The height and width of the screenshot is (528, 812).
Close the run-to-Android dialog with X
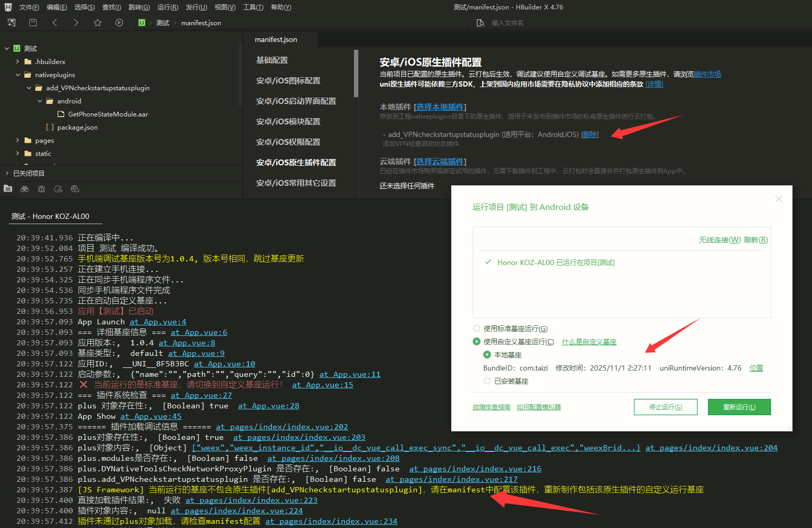click(778, 199)
